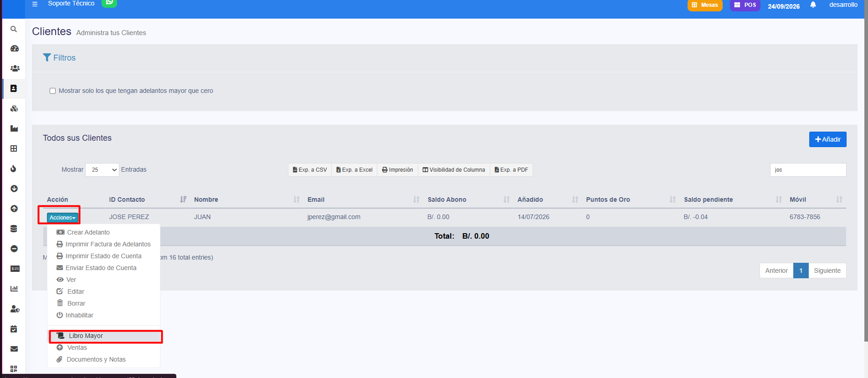
Task: Click the down-arrow circle sidebar icon
Action: 14,189
